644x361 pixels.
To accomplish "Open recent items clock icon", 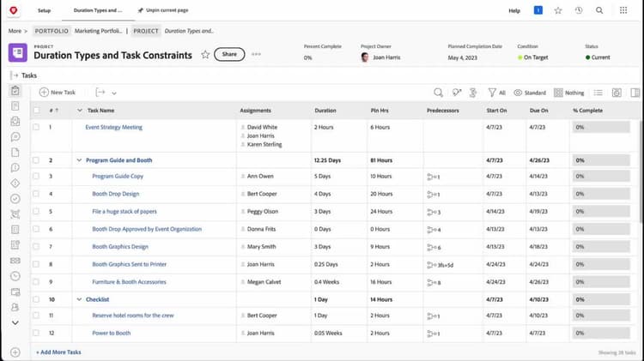I will click(578, 10).
